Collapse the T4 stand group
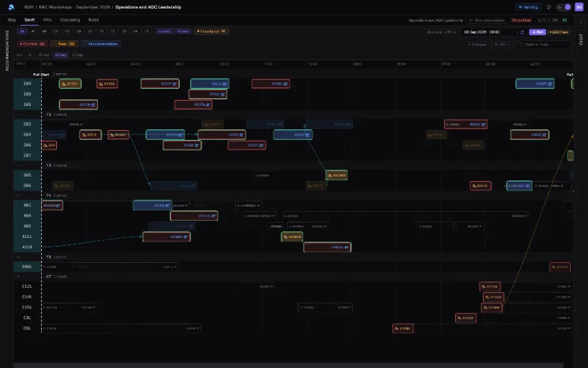Image resolution: width=588 pixels, height=368 pixels. 18,195
